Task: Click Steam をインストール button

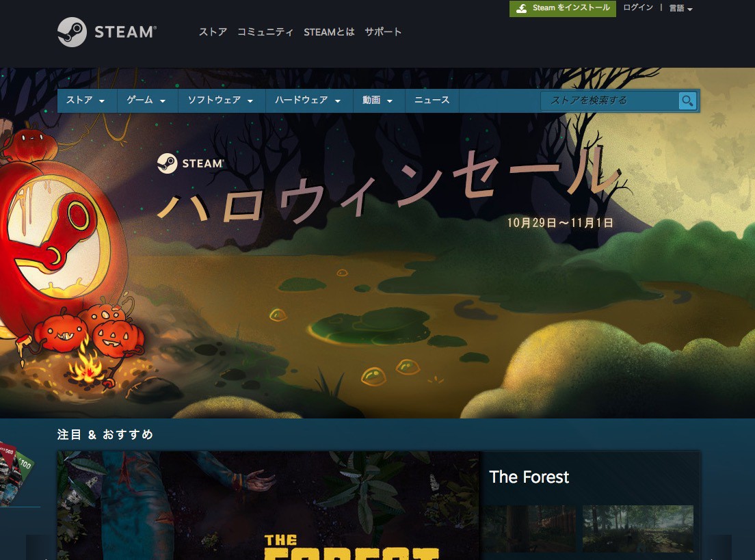Action: point(562,8)
